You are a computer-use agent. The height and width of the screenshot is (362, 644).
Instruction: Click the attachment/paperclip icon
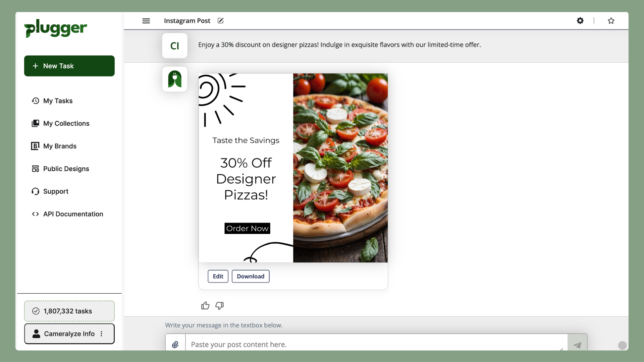coord(176,344)
